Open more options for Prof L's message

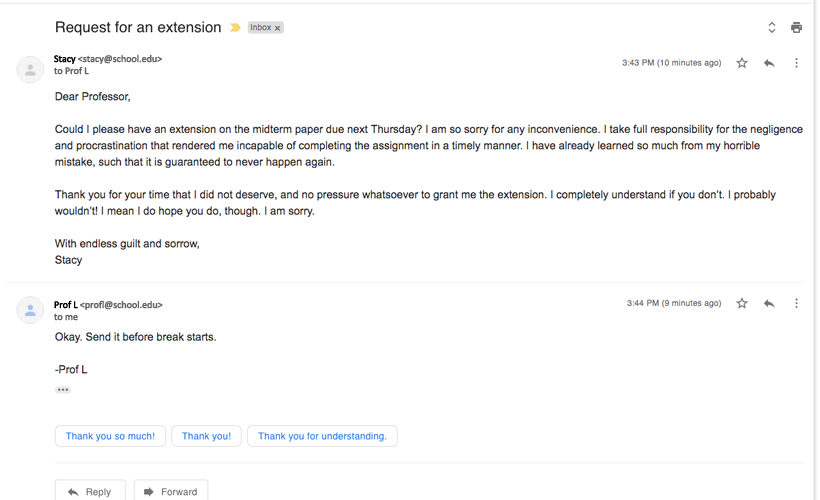click(x=796, y=303)
